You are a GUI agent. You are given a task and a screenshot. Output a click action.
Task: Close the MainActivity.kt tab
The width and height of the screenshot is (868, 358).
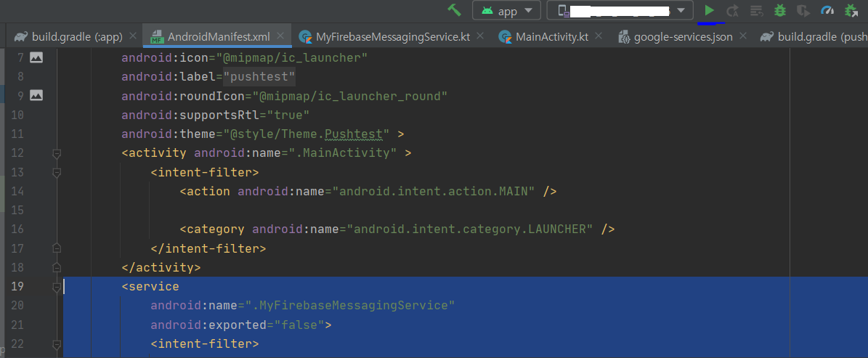(x=599, y=36)
